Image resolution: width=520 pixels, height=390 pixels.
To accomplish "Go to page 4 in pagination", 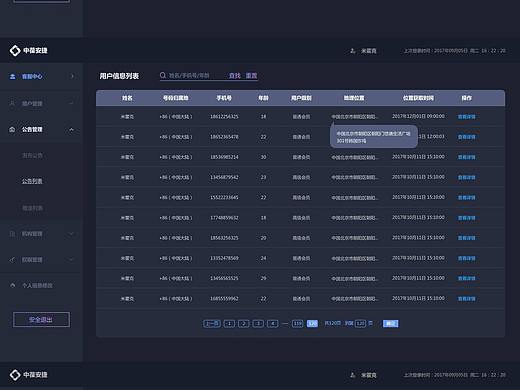I will click(273, 323).
